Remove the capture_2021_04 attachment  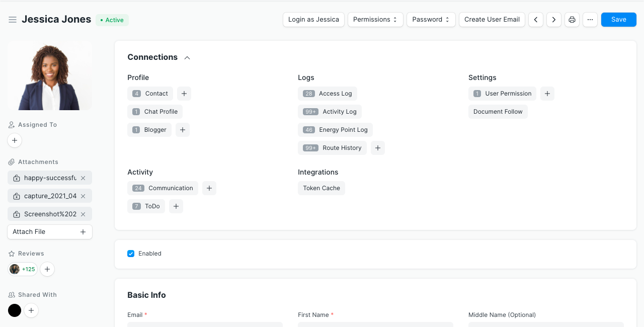point(83,196)
